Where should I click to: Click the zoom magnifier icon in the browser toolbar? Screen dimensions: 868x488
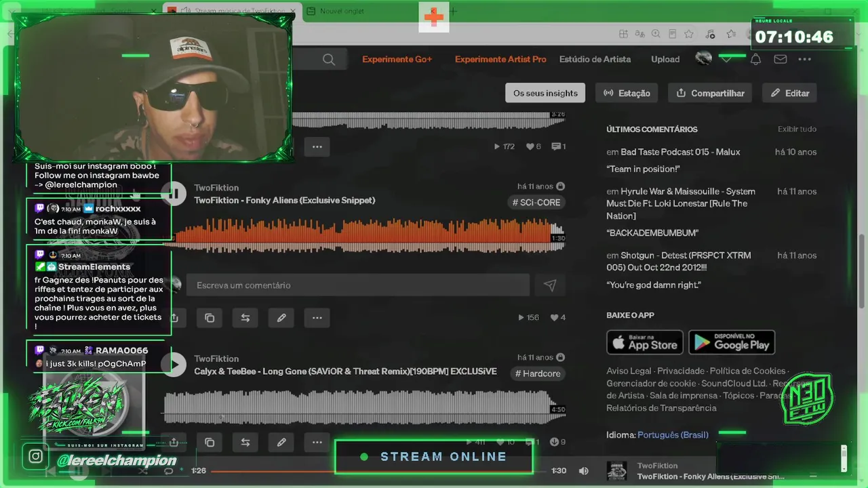[656, 34]
